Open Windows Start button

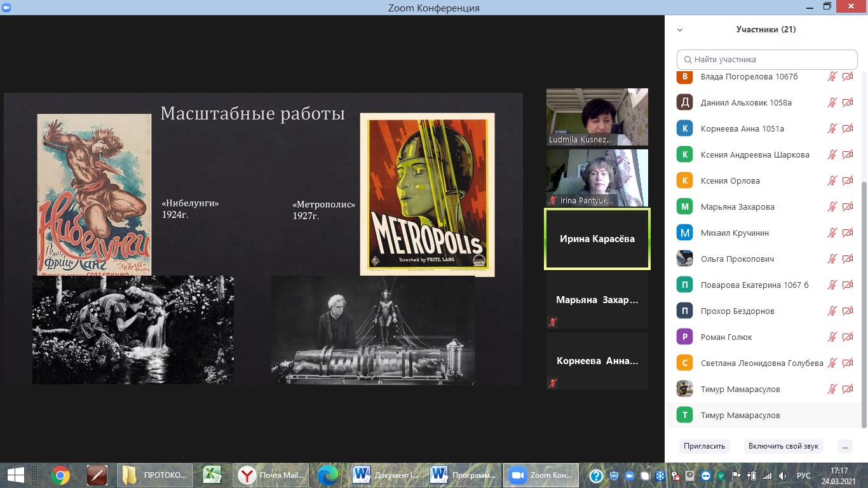16,475
